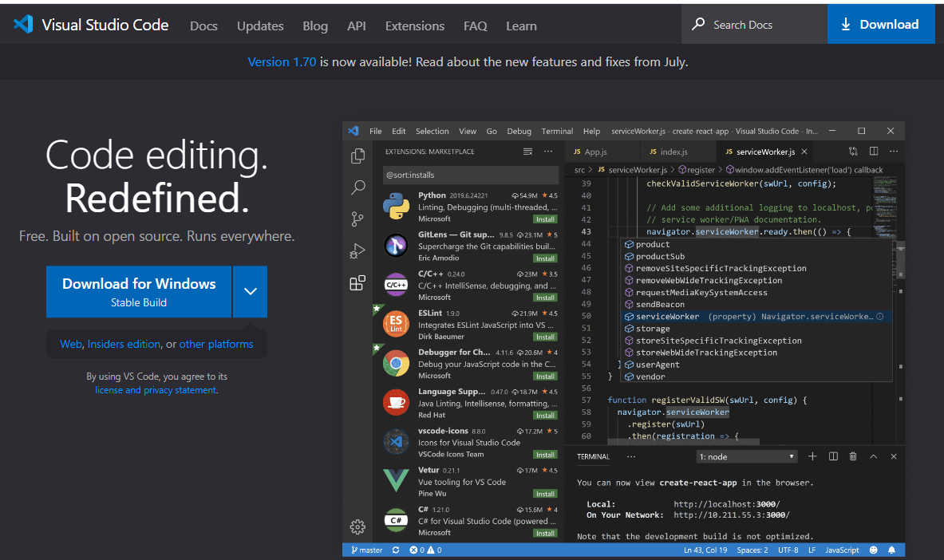Click the kill terminal trash icon

(x=853, y=456)
